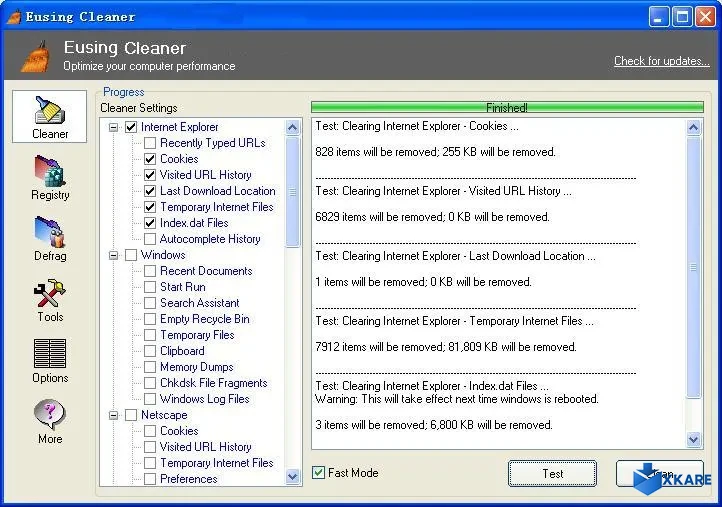This screenshot has height=507, width=722.
Task: Click down arrow of results log scrollbar
Action: point(693,439)
